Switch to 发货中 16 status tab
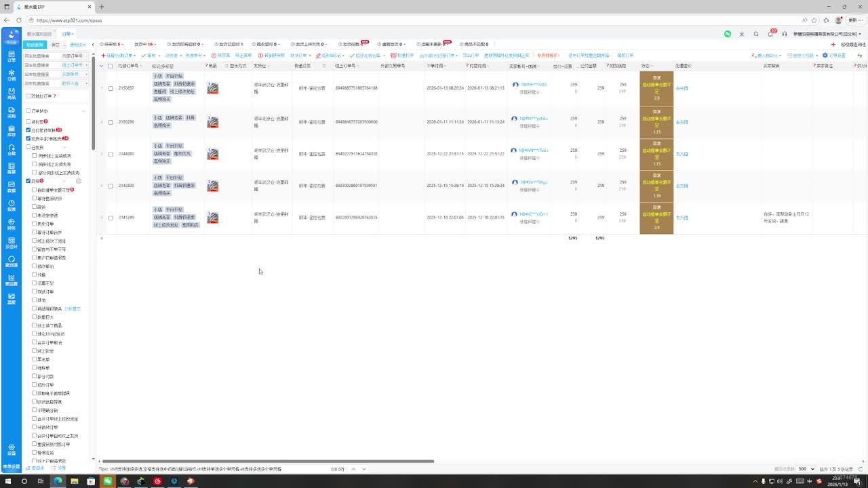 pos(144,44)
